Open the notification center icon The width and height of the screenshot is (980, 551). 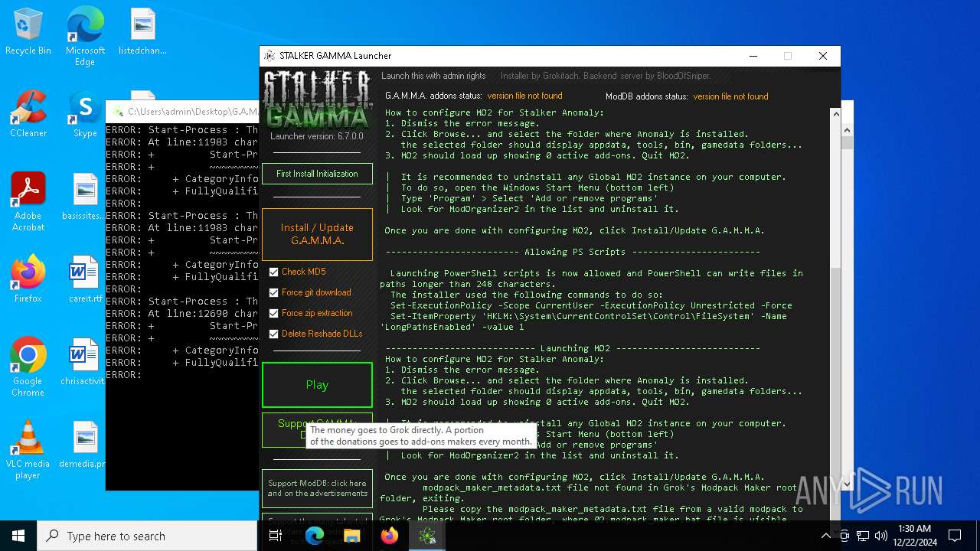pyautogui.click(x=955, y=536)
